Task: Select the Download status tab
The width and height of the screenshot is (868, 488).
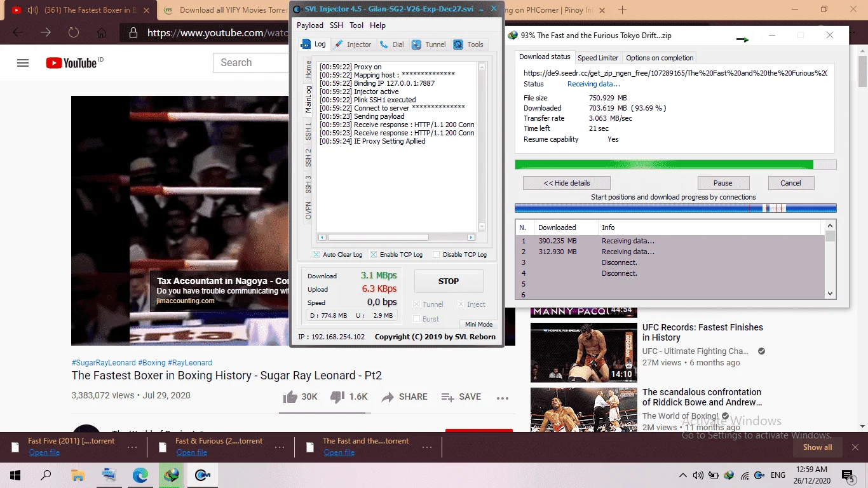Action: (x=545, y=57)
